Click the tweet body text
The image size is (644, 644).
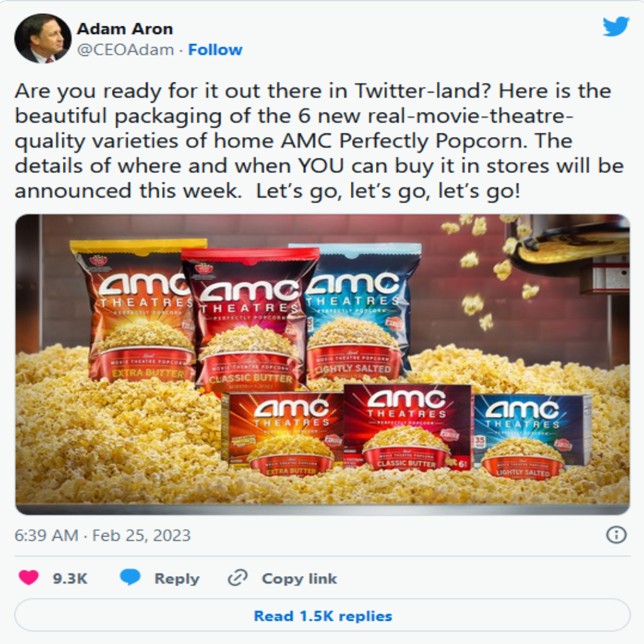click(x=319, y=140)
